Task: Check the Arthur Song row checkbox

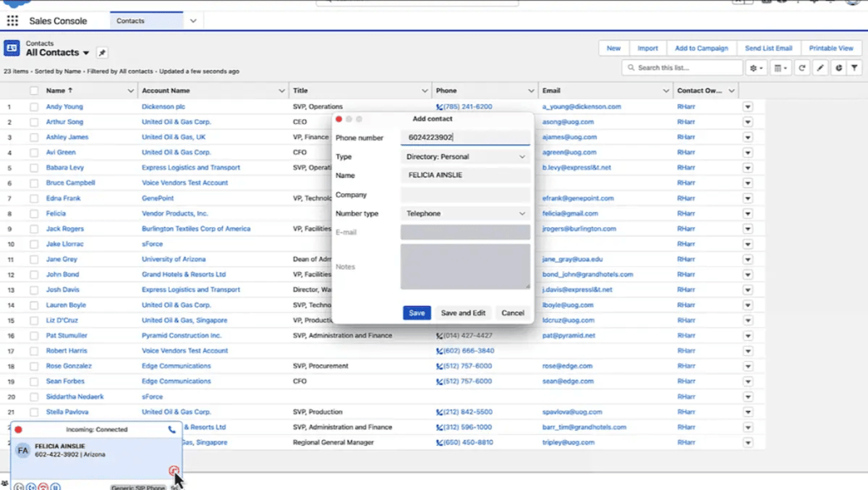Action: click(x=34, y=122)
